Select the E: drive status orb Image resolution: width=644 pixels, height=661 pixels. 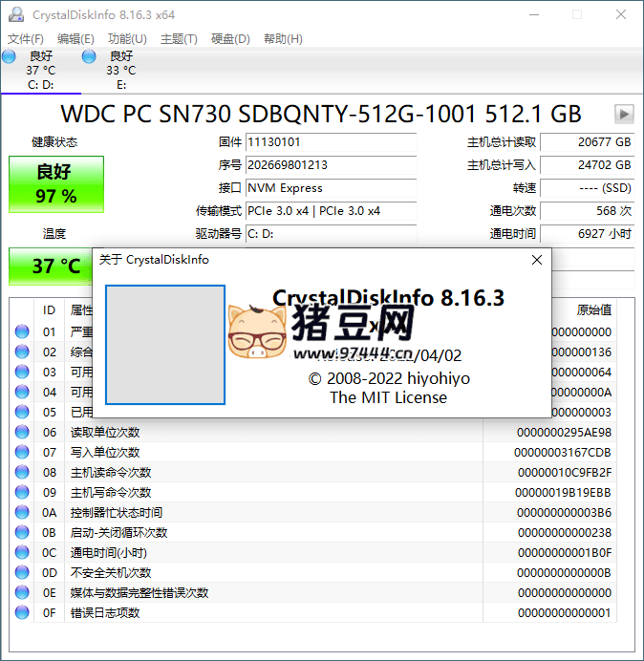click(x=89, y=57)
